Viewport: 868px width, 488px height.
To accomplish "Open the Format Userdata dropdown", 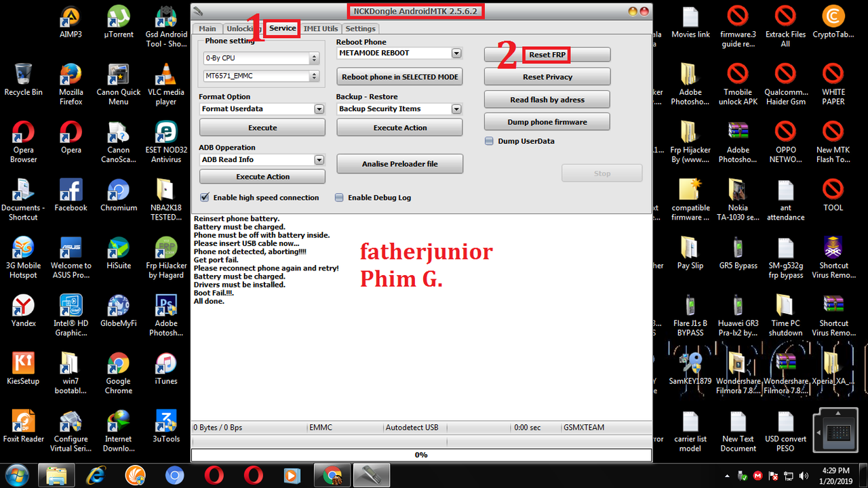I will tap(319, 108).
